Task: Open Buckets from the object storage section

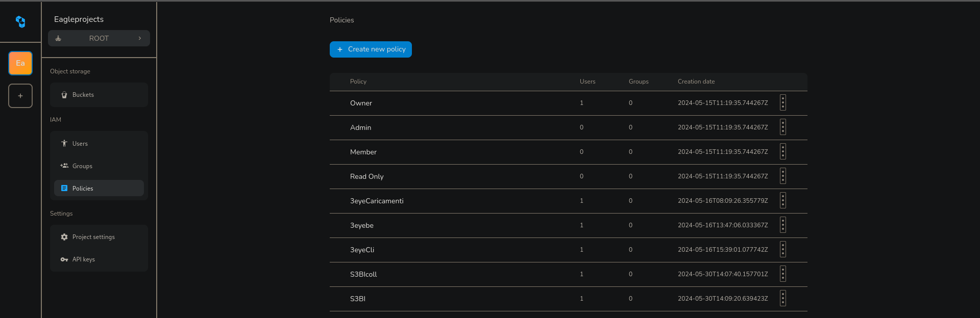Action: tap(83, 95)
